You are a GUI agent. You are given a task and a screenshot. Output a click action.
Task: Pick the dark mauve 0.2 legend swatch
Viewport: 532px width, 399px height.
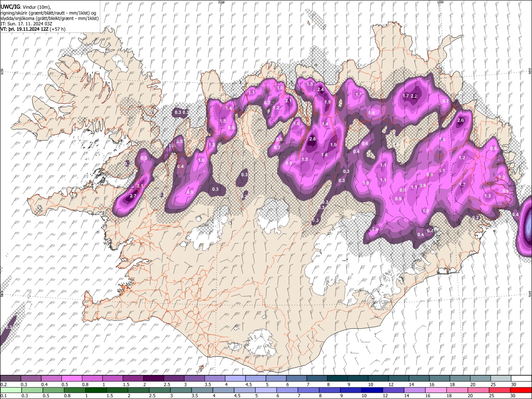click(10, 379)
